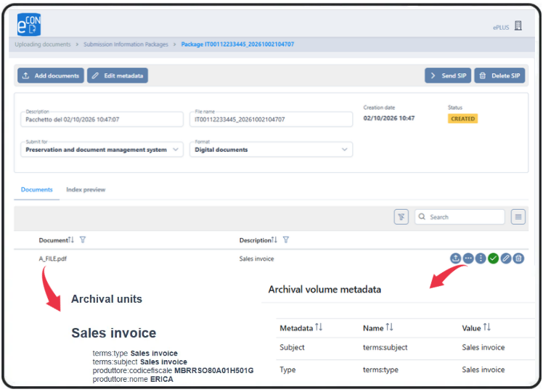The height and width of the screenshot is (392, 543).
Task: Go to Submission Information Packages breadcrumb
Action: (126, 44)
